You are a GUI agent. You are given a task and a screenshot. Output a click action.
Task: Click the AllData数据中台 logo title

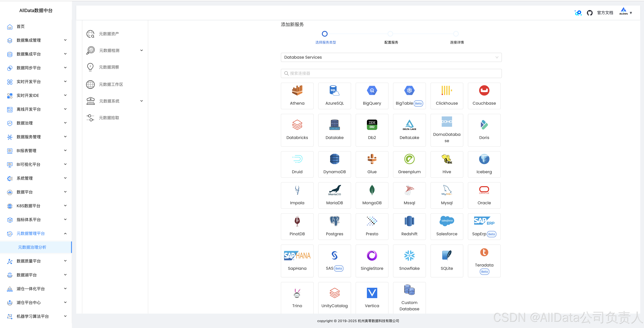pyautogui.click(x=36, y=10)
